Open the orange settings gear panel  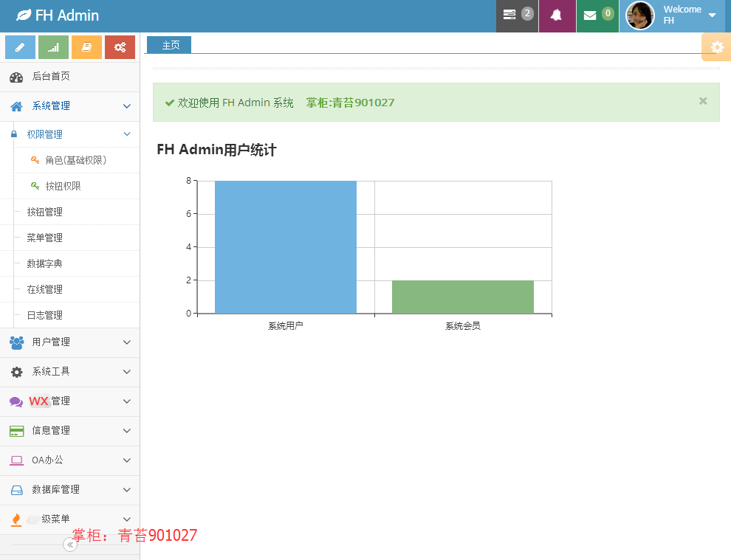click(x=716, y=47)
